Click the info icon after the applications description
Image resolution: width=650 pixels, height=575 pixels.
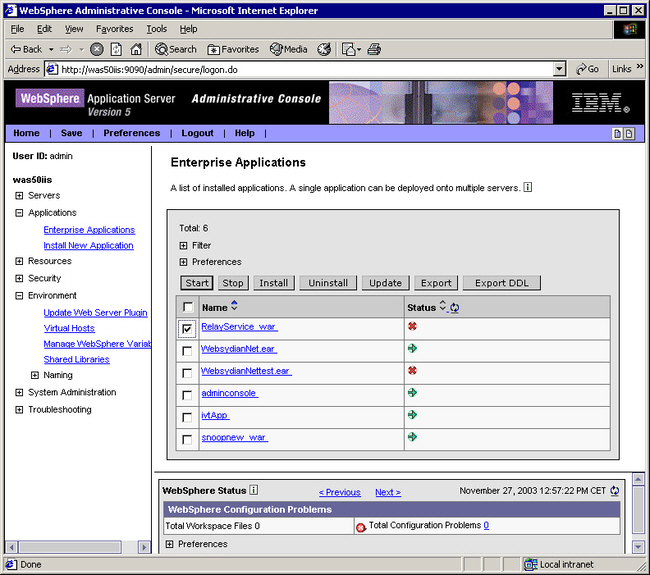coord(527,187)
